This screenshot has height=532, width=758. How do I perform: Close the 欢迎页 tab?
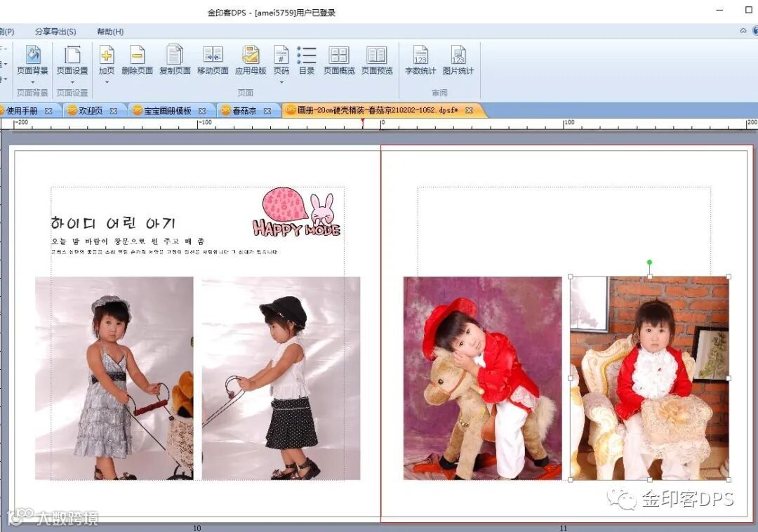point(114,111)
